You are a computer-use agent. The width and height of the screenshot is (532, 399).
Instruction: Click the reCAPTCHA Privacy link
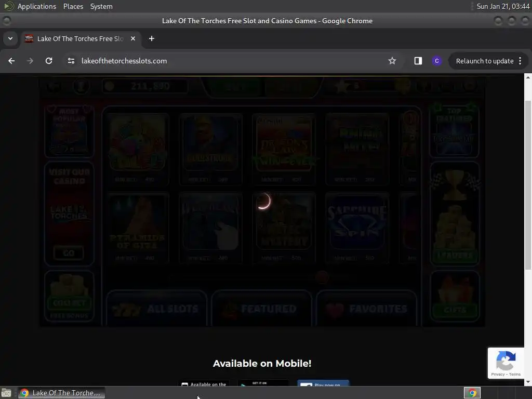click(498, 374)
